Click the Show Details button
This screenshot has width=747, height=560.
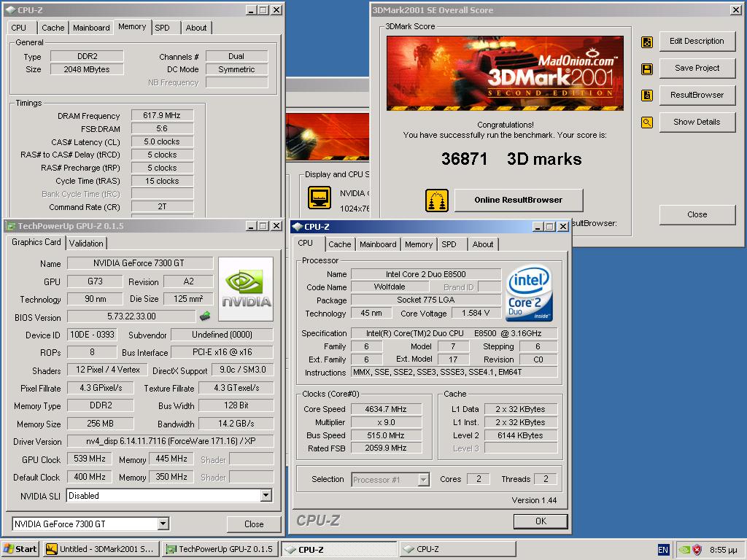tap(697, 122)
